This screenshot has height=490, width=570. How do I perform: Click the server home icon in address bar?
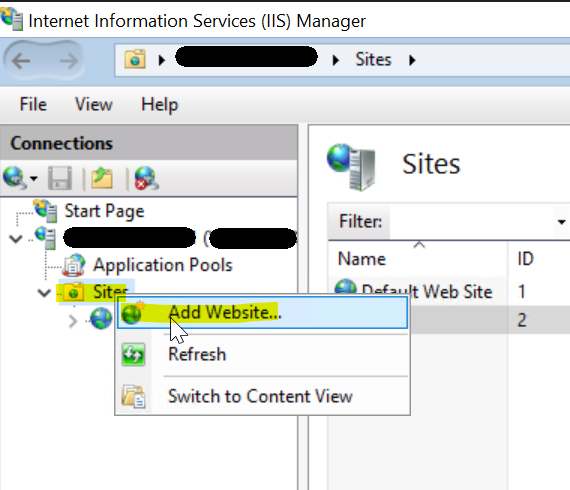pyautogui.click(x=135, y=59)
